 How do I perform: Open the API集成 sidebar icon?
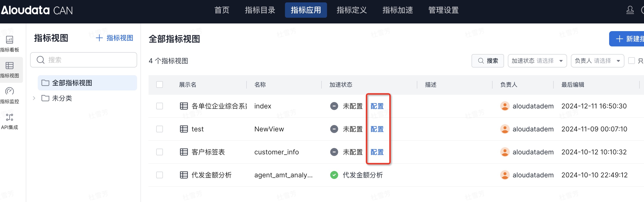coord(10,117)
